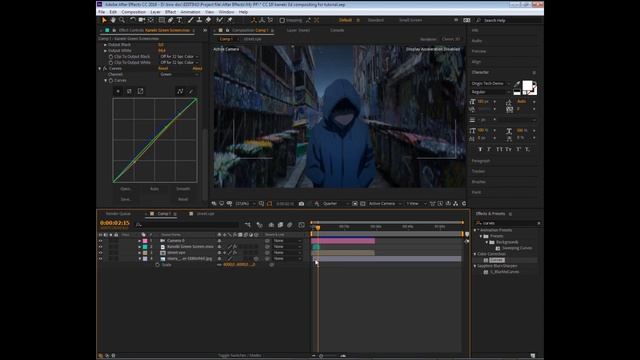
Task: Click the current time indicator on the ruler
Action: point(318,227)
